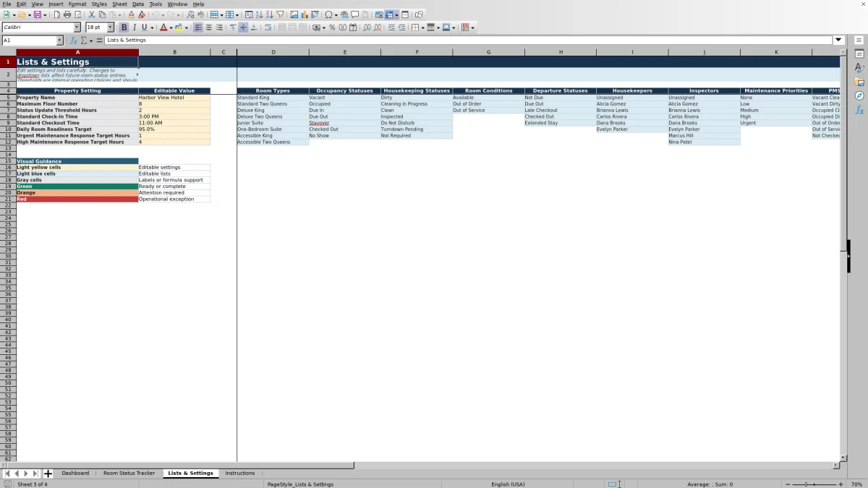The image size is (868, 488).
Task: Click the Sort Ascending icon
Action: tap(259, 14)
